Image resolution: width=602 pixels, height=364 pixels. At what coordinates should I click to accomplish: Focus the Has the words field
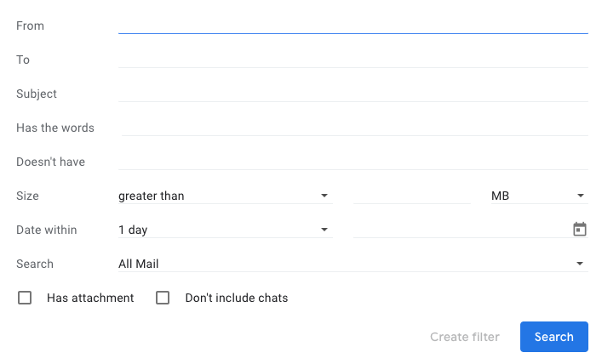pyautogui.click(x=355, y=128)
